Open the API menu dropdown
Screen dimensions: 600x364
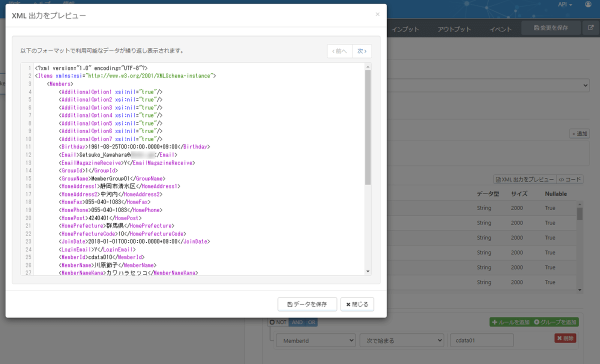(x=565, y=4)
